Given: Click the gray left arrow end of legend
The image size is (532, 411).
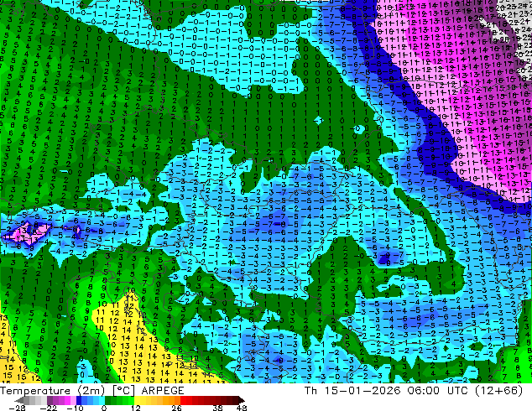Looking at the screenshot, I should pyautogui.click(x=19, y=400).
